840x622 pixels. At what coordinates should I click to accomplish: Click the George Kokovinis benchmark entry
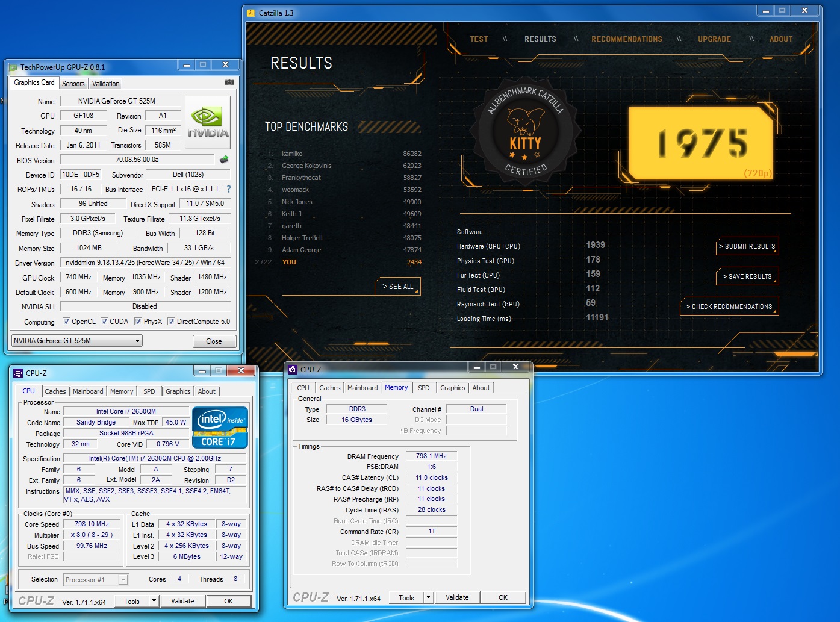[344, 166]
